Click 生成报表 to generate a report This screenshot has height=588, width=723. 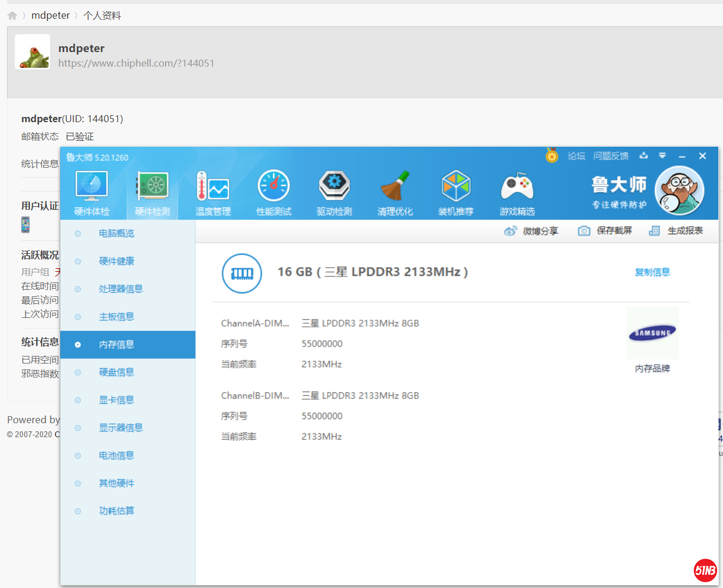point(676,231)
